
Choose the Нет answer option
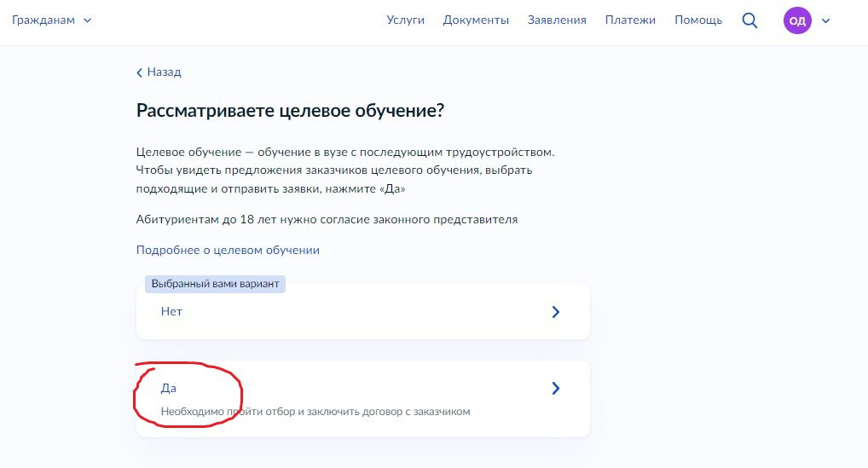coord(363,311)
